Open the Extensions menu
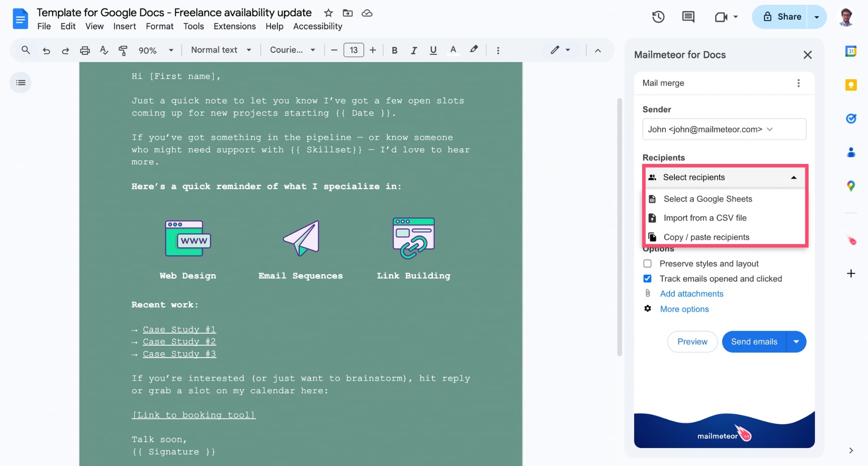 point(234,26)
